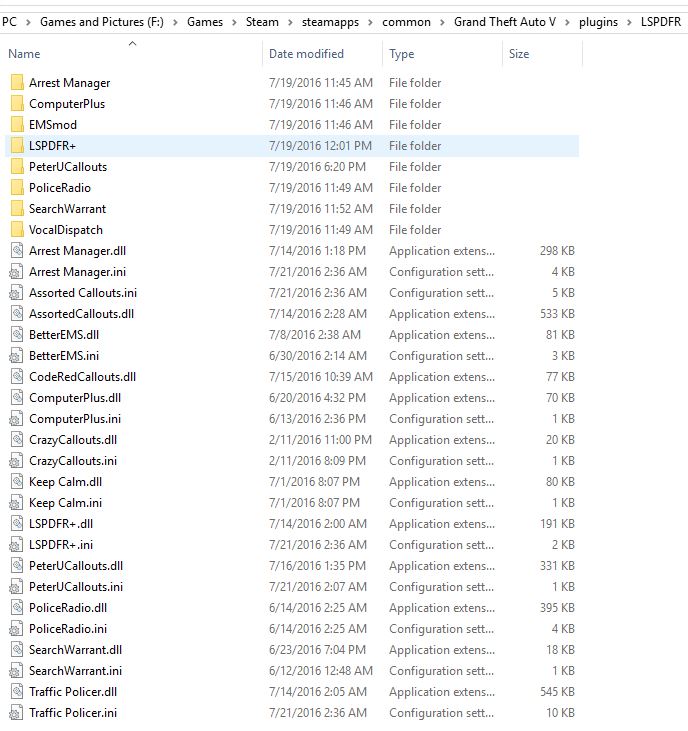This screenshot has width=688, height=731.
Task: Click the 395 KB size value
Action: [x=557, y=607]
